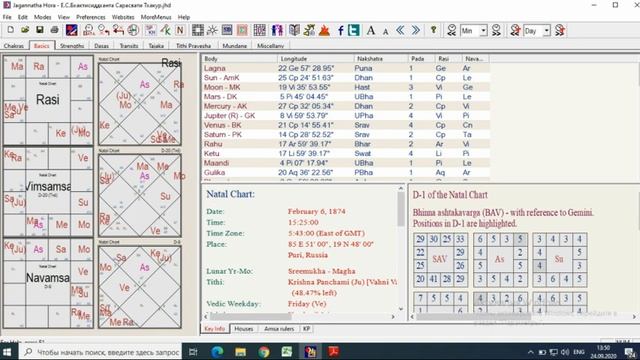Image resolution: width=640 pixels, height=360 pixels.
Task: Step time forward beside Min box
Action: click(x=496, y=30)
